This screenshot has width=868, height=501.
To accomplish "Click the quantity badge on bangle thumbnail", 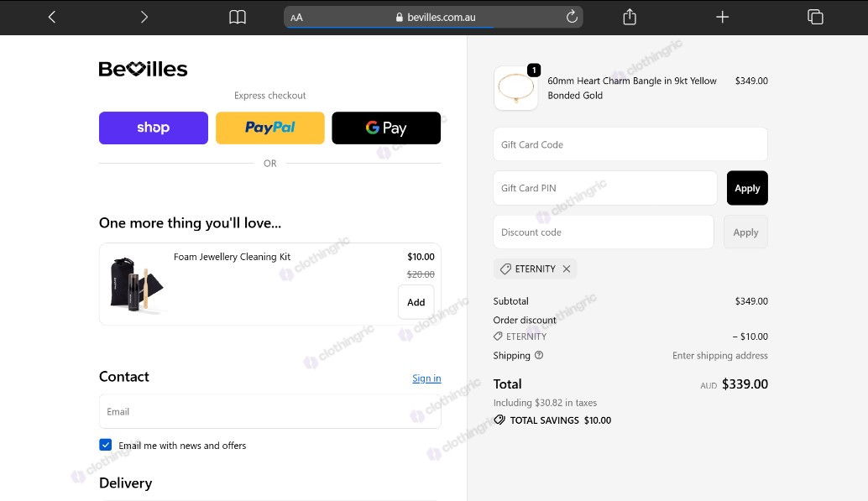I will click(x=534, y=70).
